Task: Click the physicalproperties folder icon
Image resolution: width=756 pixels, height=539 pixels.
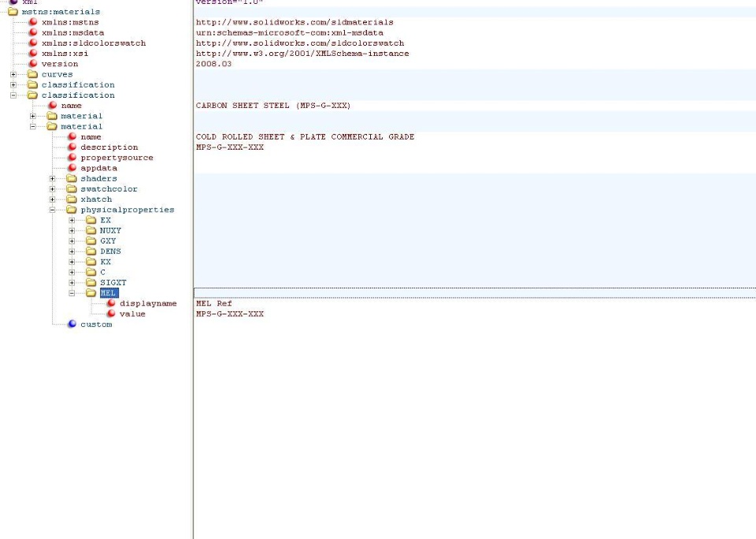Action: [x=72, y=210]
